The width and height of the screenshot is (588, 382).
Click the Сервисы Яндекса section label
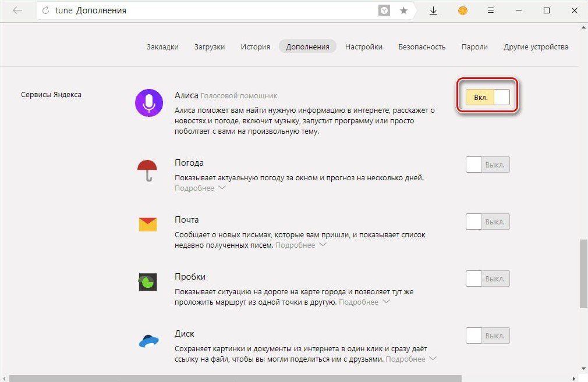tap(51, 94)
